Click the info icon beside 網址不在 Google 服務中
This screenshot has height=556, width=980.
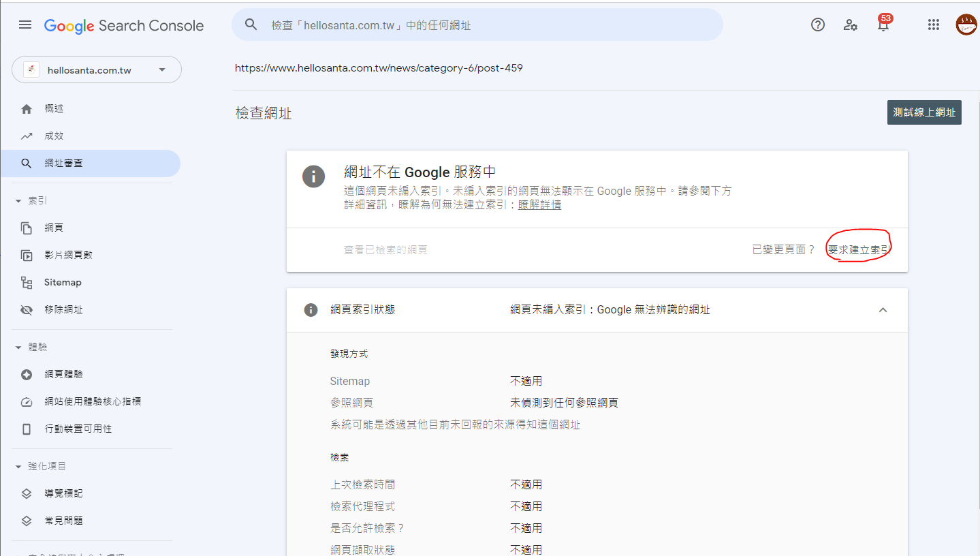pyautogui.click(x=313, y=176)
